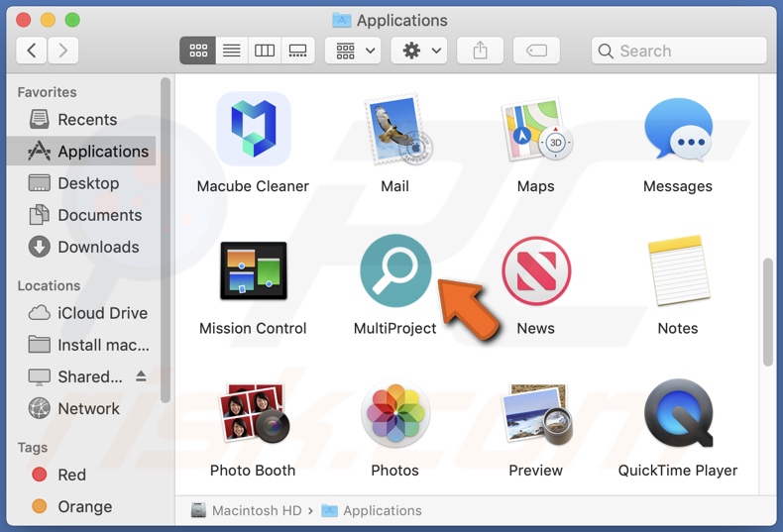
Task: Go back with the left chevron button
Action: (x=32, y=51)
